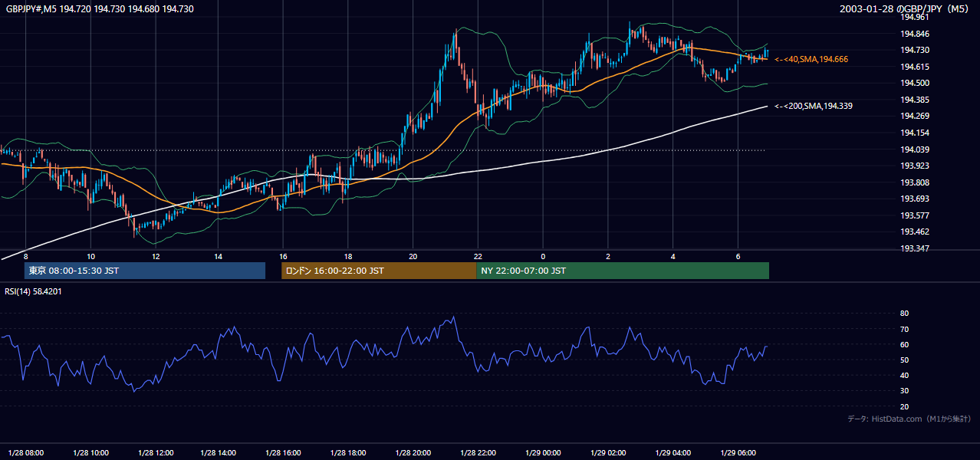Screen dimensions: 980x460
Task: Click the 1/28 20:00 date axis label
Action: click(x=413, y=452)
